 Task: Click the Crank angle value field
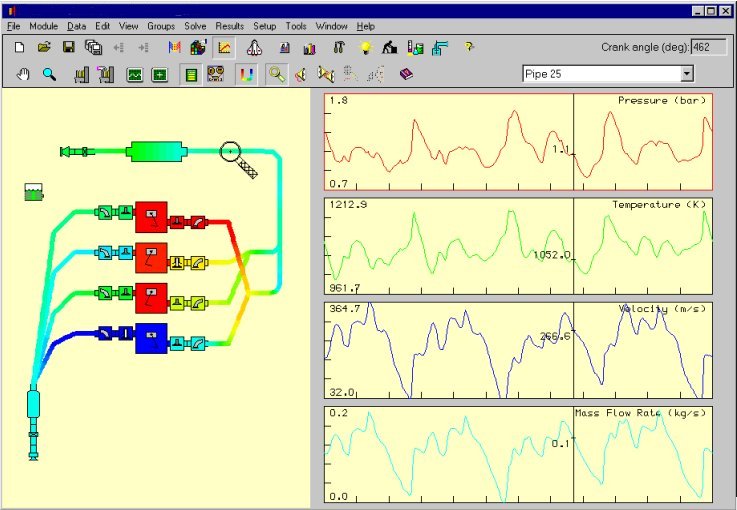709,47
